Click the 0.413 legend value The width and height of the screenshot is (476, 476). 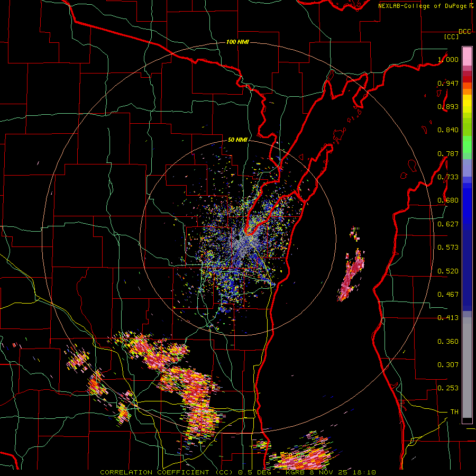point(448,318)
